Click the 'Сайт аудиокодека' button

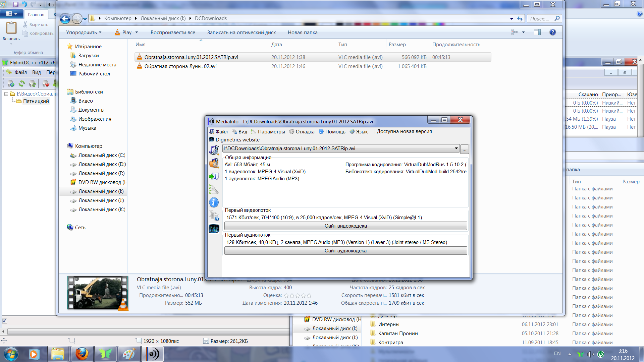[345, 251]
